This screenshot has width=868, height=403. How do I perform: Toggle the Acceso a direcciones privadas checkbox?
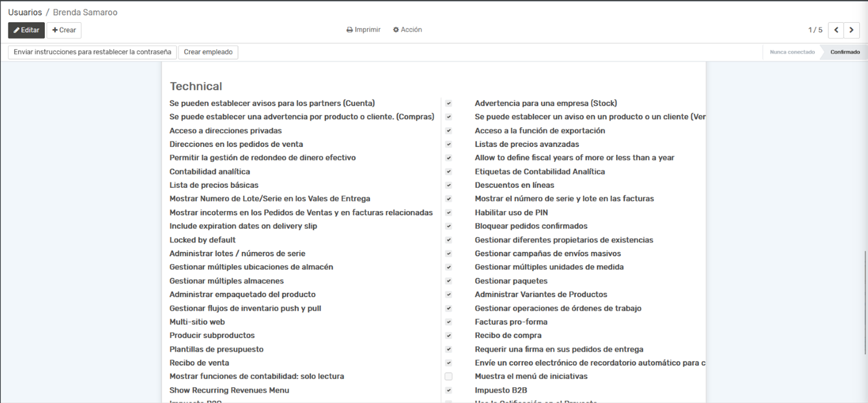point(448,131)
